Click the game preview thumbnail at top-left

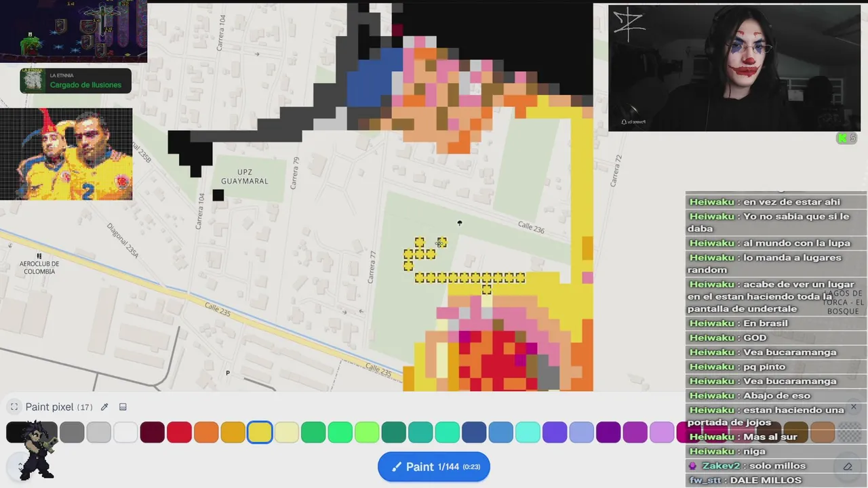(x=73, y=31)
